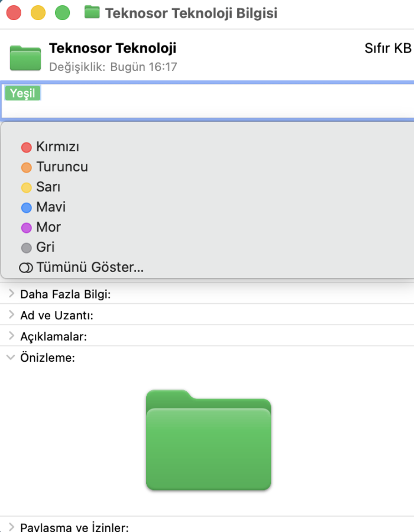Viewport: 414px width, 532px height.
Task: Select the Mor purple tag color icon
Action: (x=26, y=227)
